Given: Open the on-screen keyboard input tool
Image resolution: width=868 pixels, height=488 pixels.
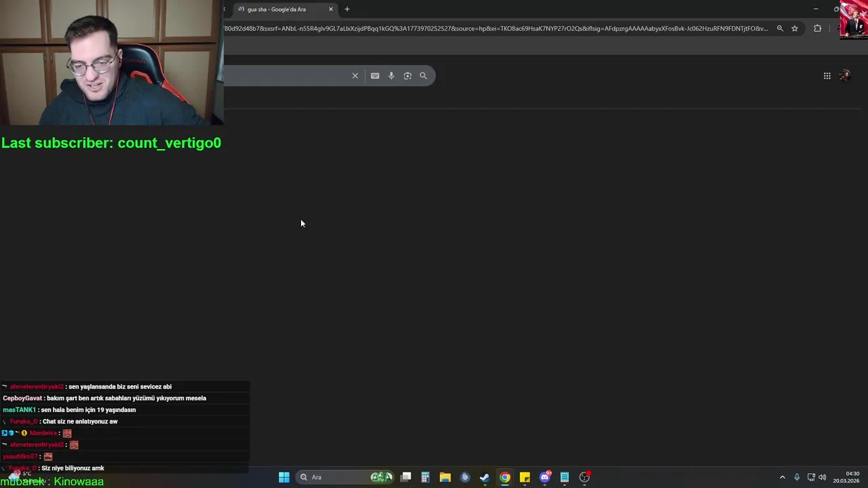Looking at the screenshot, I should click(x=375, y=76).
